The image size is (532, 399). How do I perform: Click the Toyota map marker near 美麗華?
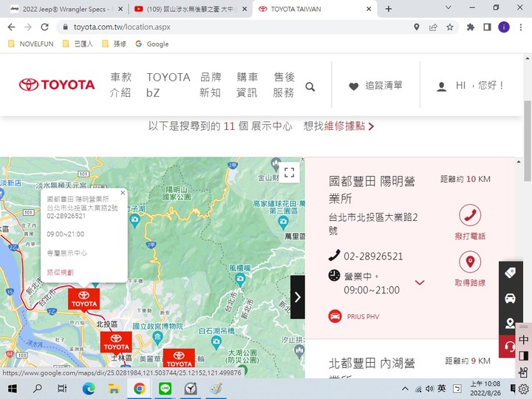point(179,359)
